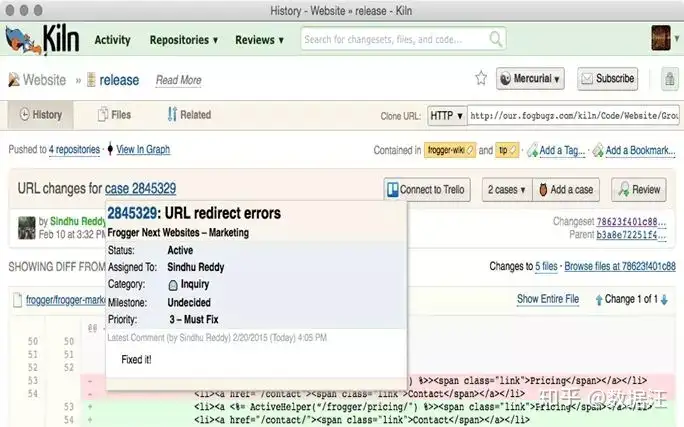Screen dimensions: 684x427
Task: Open the Repositories dropdown menu
Action: pos(184,40)
